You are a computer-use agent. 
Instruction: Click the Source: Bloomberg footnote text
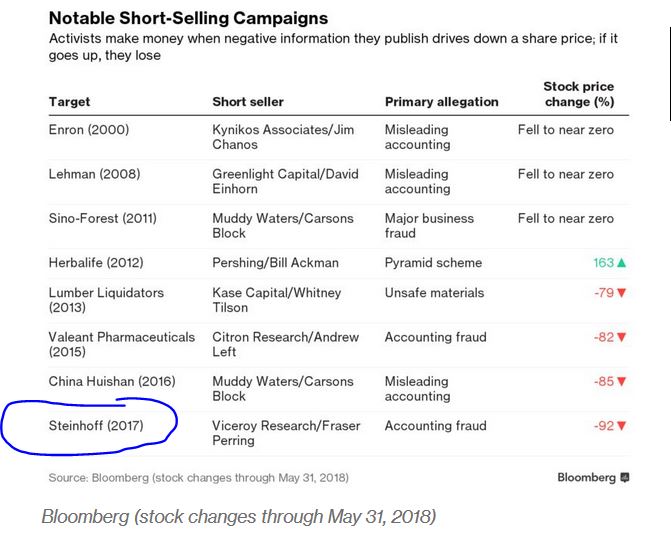point(198,478)
